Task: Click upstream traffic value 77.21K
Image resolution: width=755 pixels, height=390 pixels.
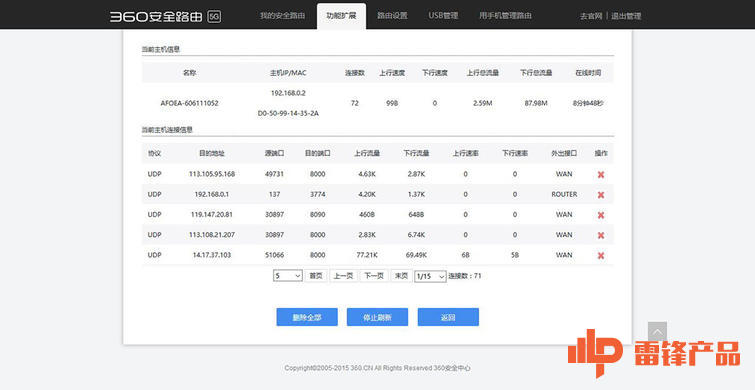Action: click(x=367, y=255)
